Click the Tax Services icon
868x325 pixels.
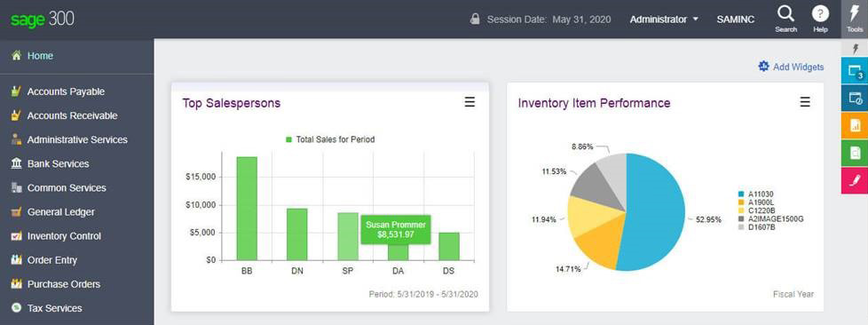pyautogui.click(x=16, y=308)
